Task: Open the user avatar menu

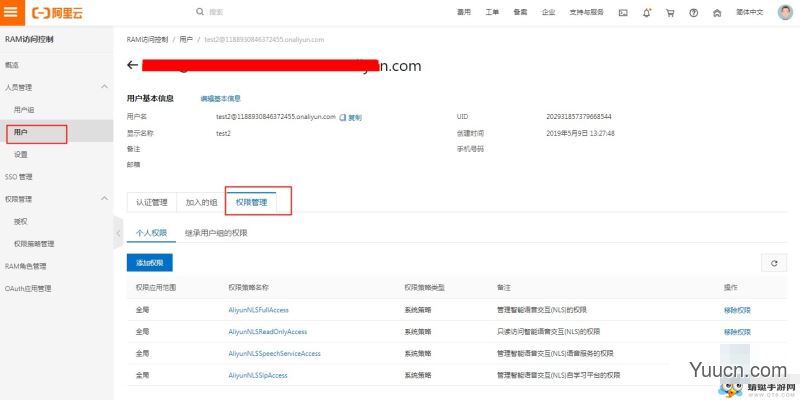Action: point(784,13)
